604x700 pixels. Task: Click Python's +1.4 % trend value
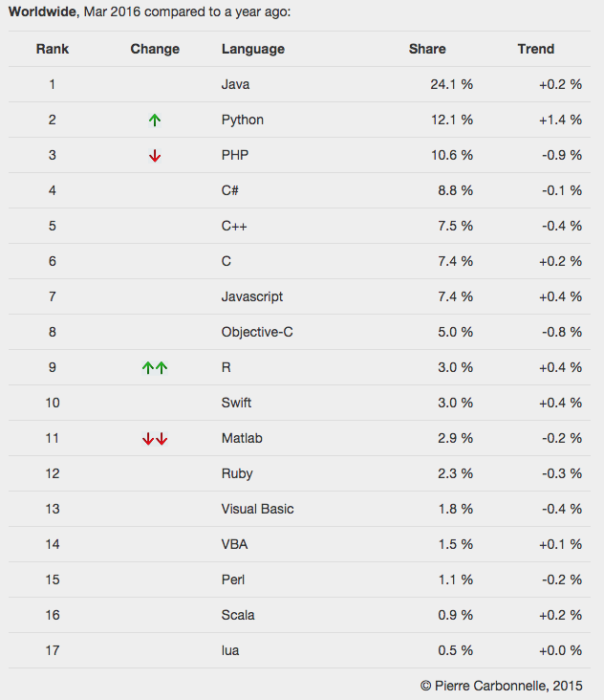560,120
